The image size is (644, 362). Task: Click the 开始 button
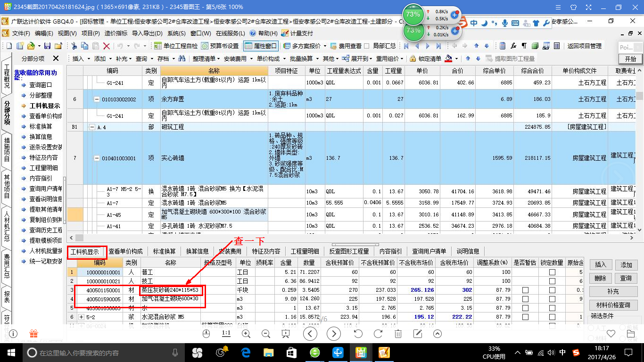630,59
